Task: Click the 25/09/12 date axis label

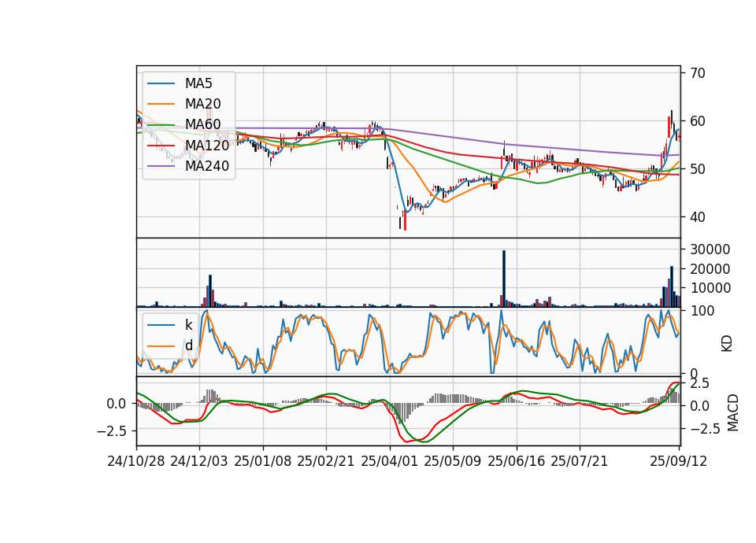Action: point(678,461)
